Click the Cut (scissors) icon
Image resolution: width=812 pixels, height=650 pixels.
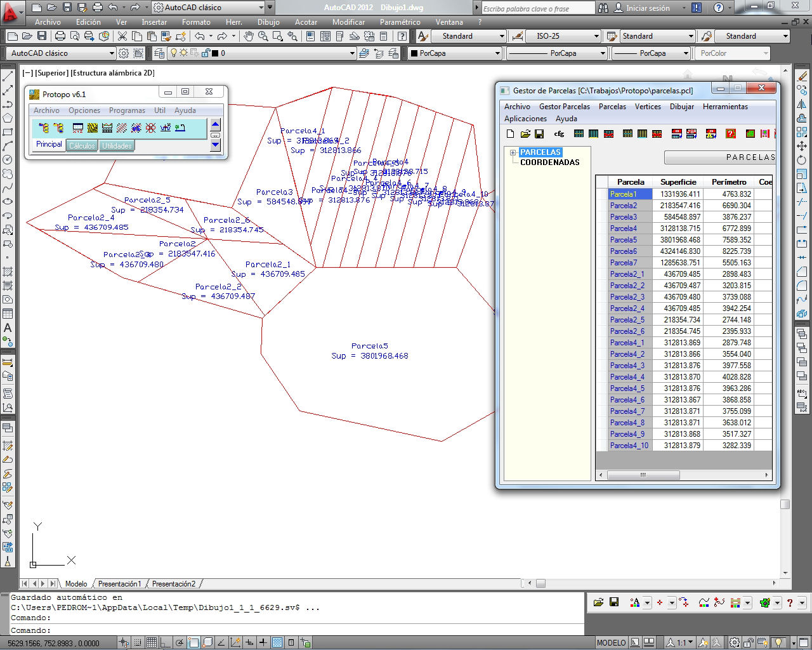pos(122,36)
